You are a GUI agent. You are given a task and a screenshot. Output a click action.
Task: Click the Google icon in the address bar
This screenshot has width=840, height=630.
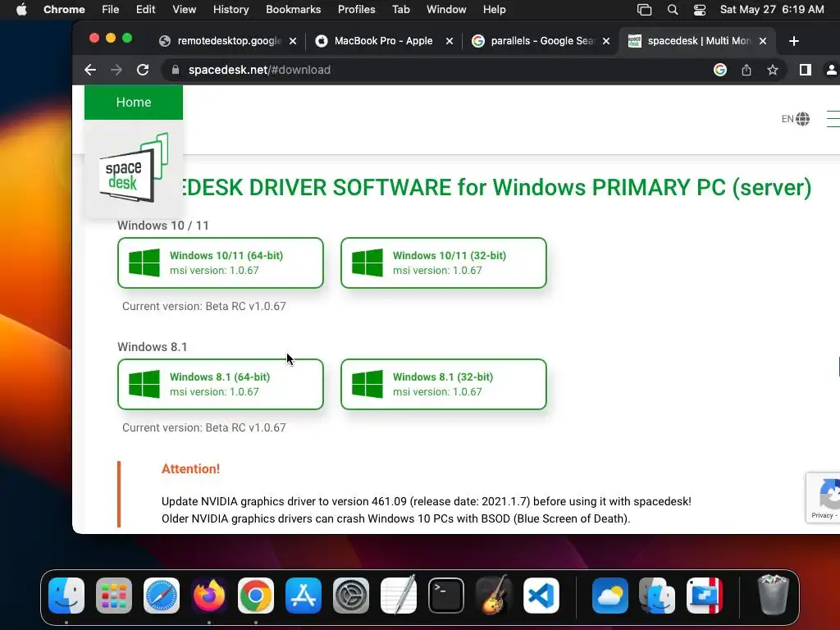point(720,70)
